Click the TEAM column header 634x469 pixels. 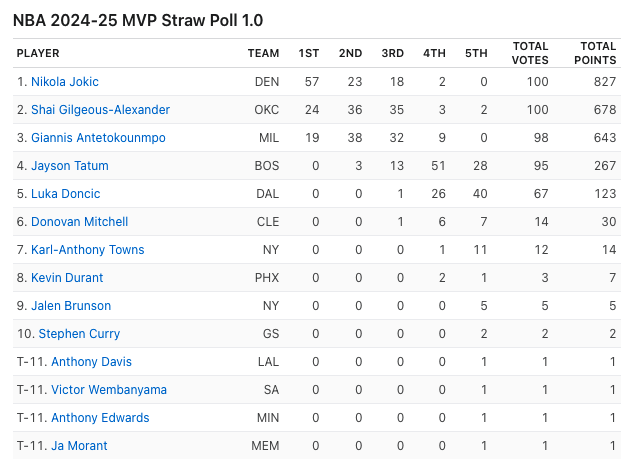[263, 53]
